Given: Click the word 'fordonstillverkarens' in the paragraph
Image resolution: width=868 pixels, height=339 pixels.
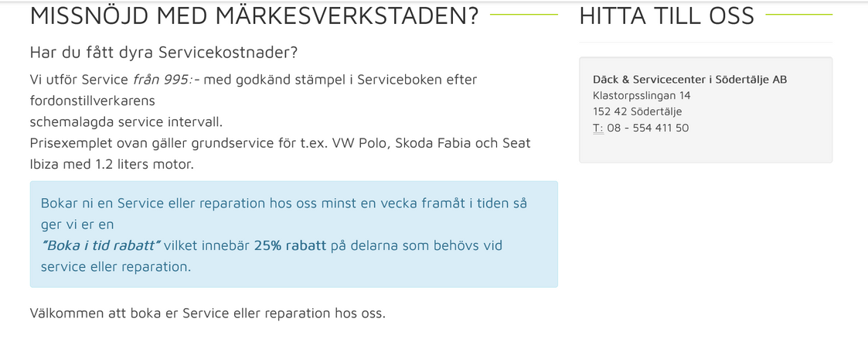Looking at the screenshot, I should pos(93,101).
